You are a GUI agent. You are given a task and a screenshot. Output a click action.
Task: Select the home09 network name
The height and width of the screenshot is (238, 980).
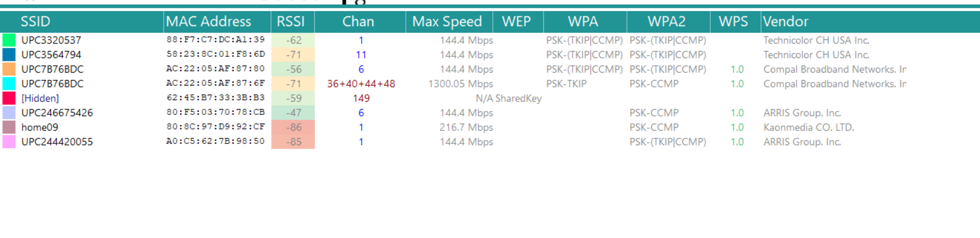click(x=39, y=127)
